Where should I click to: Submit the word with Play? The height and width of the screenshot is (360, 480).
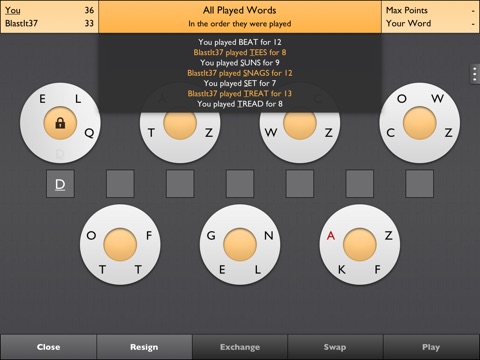[431, 347]
